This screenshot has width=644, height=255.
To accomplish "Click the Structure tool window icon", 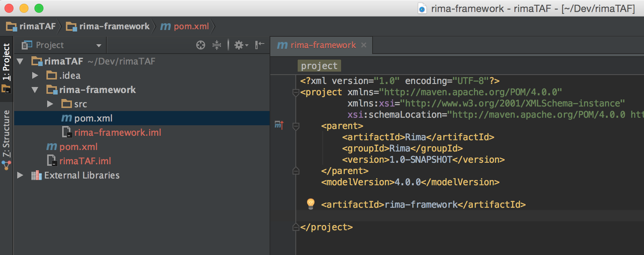I will [x=6, y=165].
